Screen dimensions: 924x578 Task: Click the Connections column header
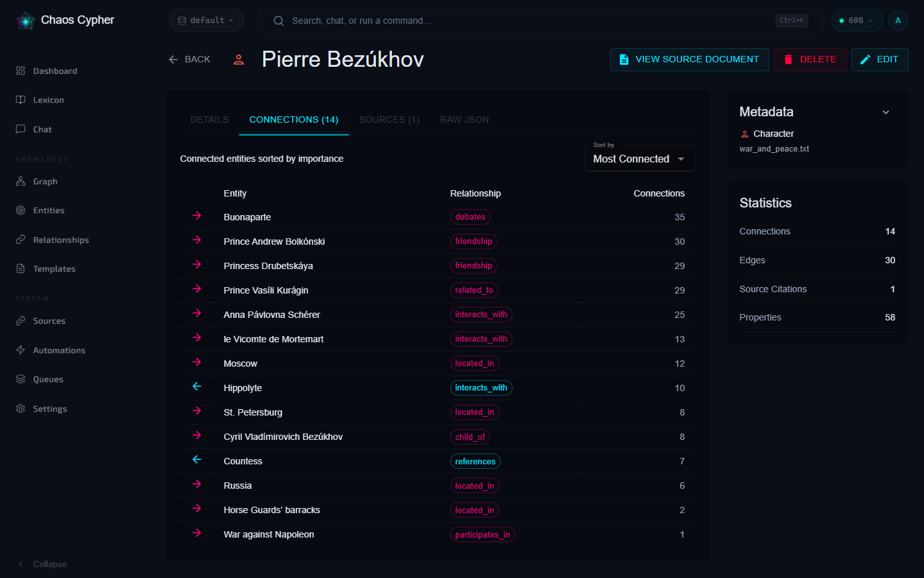659,193
